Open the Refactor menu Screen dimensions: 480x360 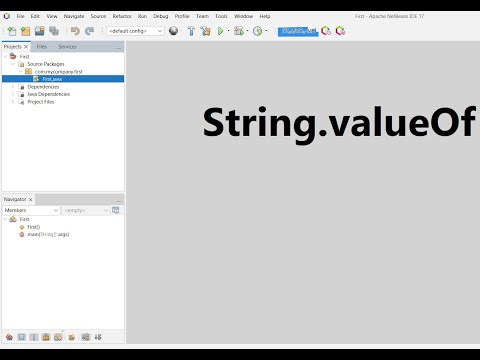point(122,16)
